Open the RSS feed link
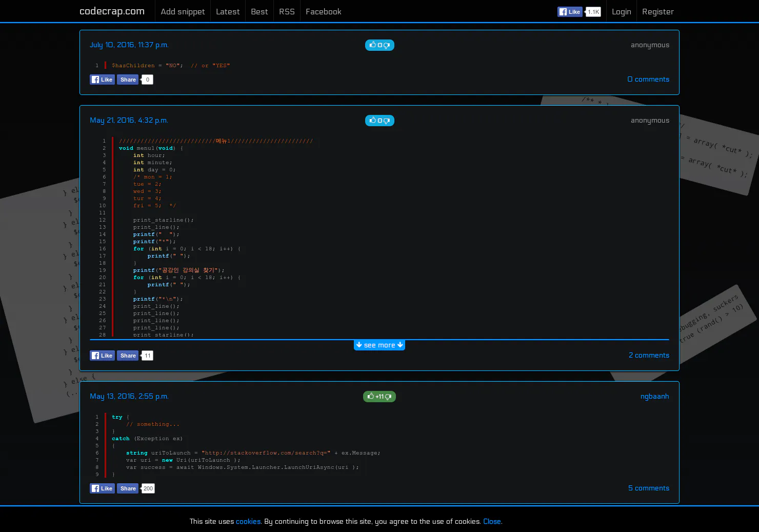Screen dimensions: 759x532 pos(287,11)
